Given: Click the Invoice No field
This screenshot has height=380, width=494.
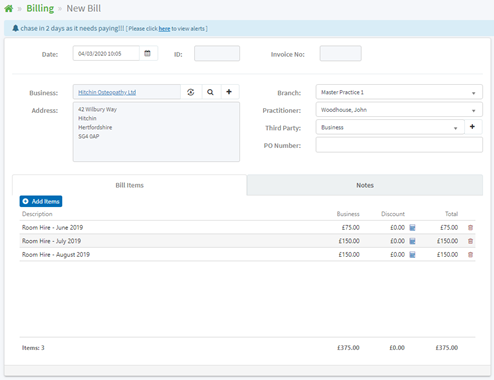Looking at the screenshot, I should tap(341, 53).
